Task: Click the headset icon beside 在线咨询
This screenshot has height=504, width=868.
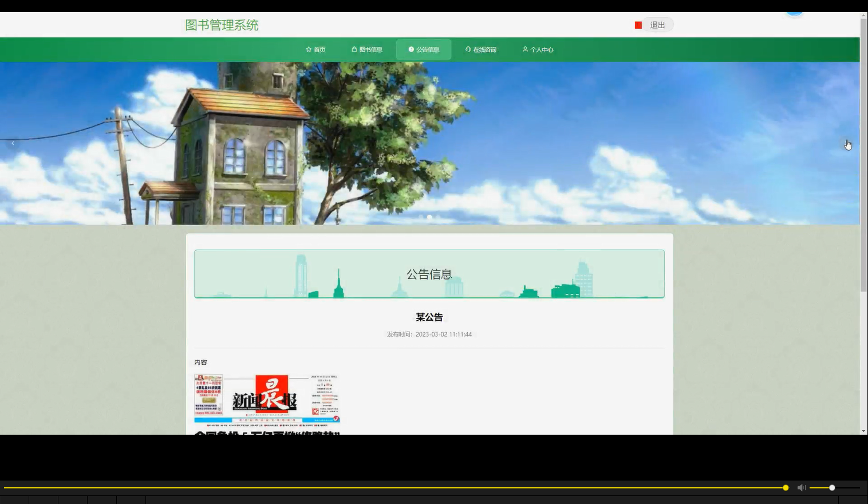Action: point(468,49)
